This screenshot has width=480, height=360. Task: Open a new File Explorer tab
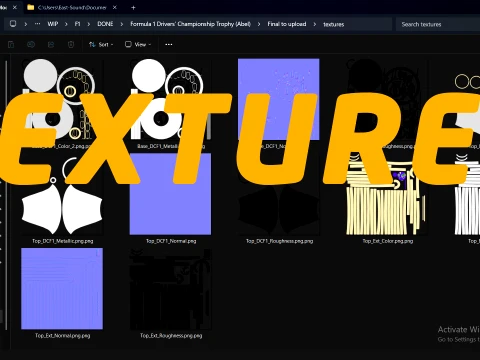pos(133,7)
